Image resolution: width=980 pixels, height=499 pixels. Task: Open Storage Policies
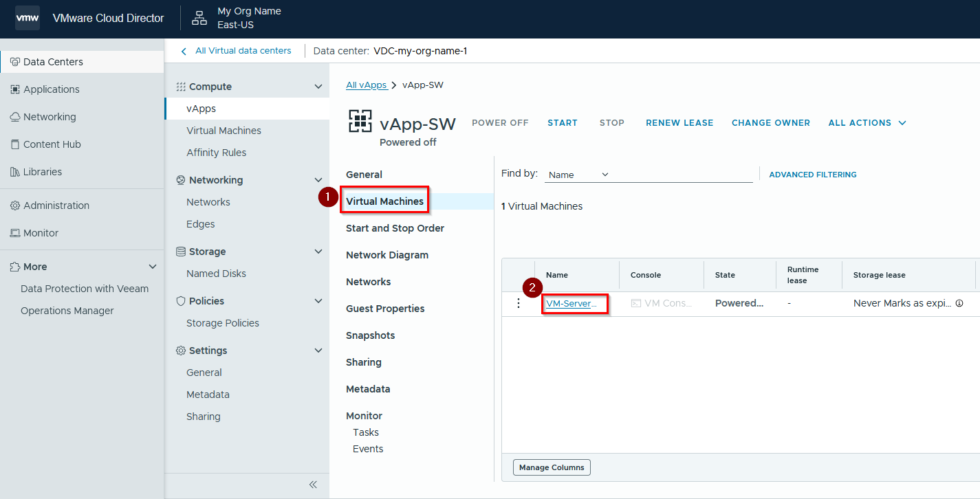pyautogui.click(x=223, y=323)
